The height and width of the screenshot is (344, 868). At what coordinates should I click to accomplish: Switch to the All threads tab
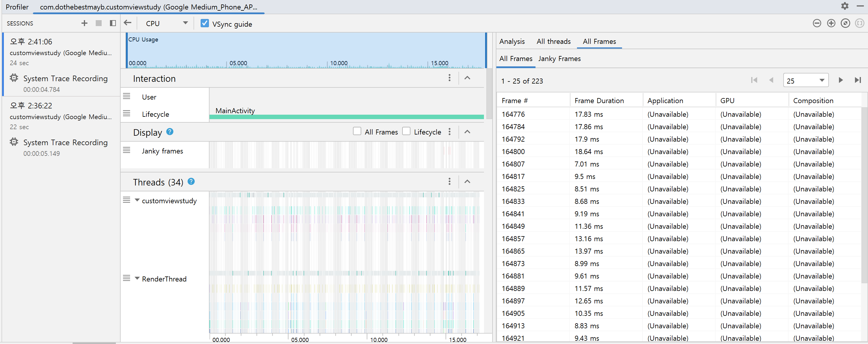pyautogui.click(x=553, y=41)
